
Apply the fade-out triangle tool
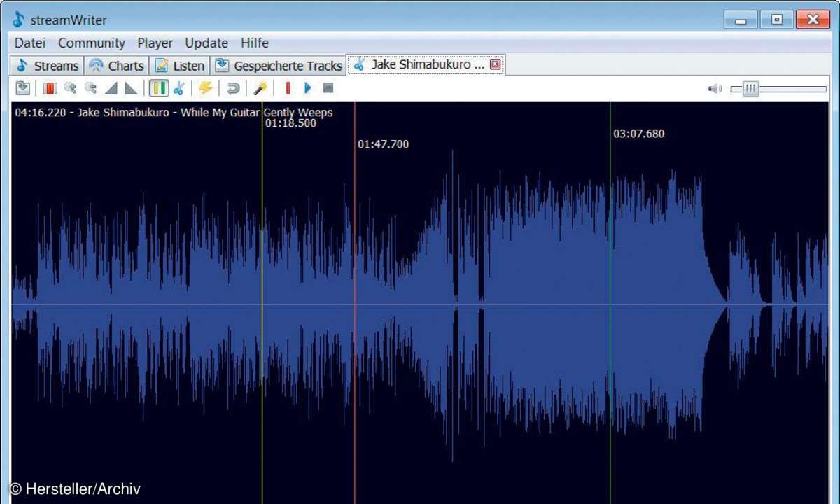tap(131, 88)
